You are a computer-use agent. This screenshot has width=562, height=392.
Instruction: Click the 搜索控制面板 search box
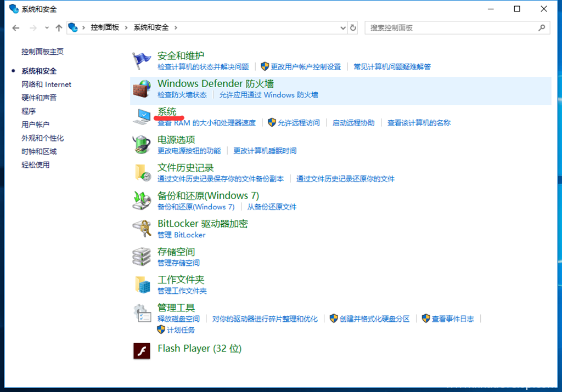pos(452,27)
